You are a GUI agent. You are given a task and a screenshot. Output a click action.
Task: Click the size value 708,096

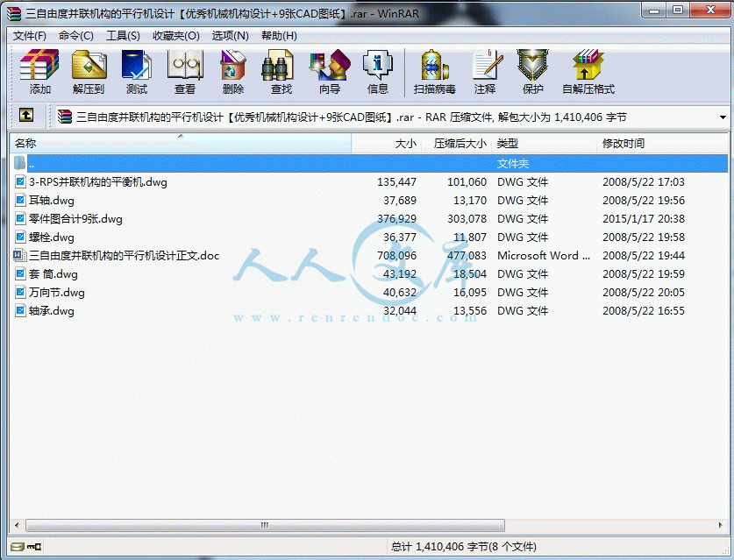coord(396,255)
